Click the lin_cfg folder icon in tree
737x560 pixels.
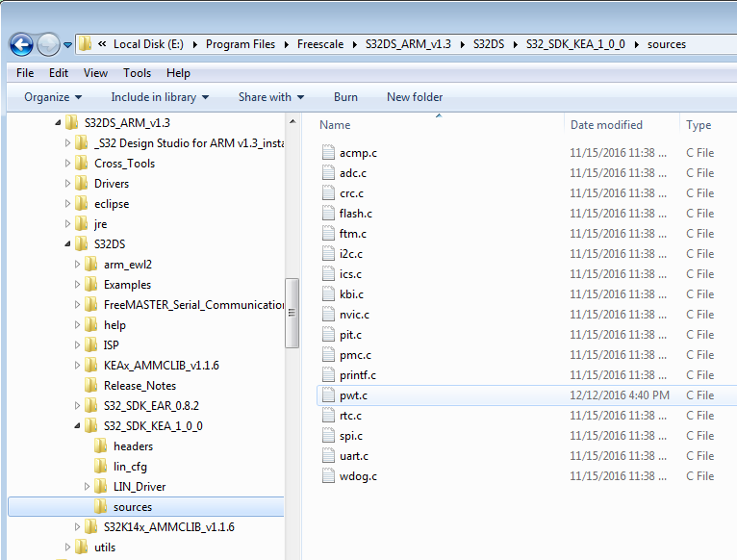[101, 466]
